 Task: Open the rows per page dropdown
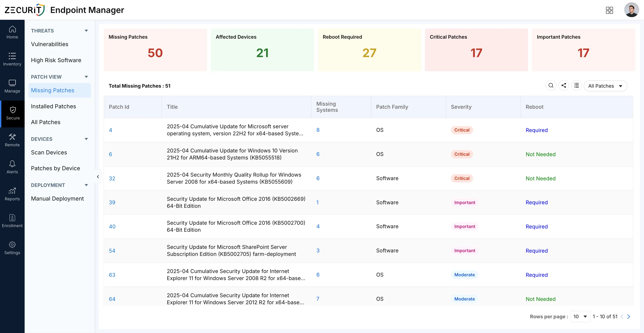[580, 317]
